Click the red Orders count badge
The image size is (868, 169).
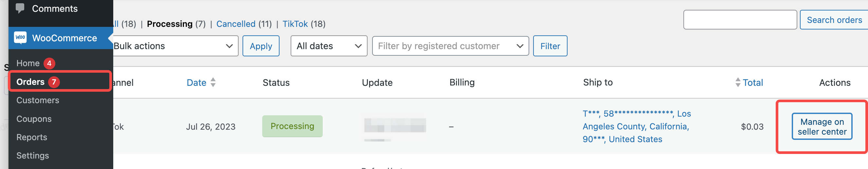(x=54, y=82)
